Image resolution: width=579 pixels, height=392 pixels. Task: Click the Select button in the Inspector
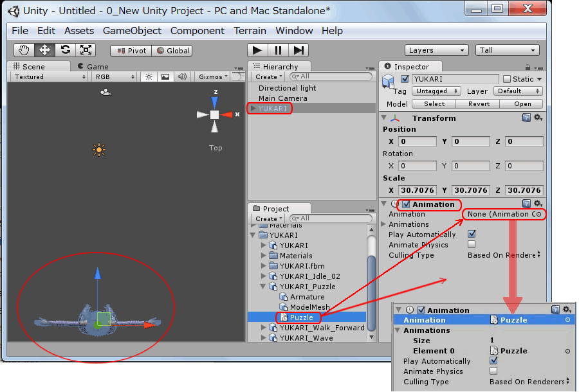[434, 103]
